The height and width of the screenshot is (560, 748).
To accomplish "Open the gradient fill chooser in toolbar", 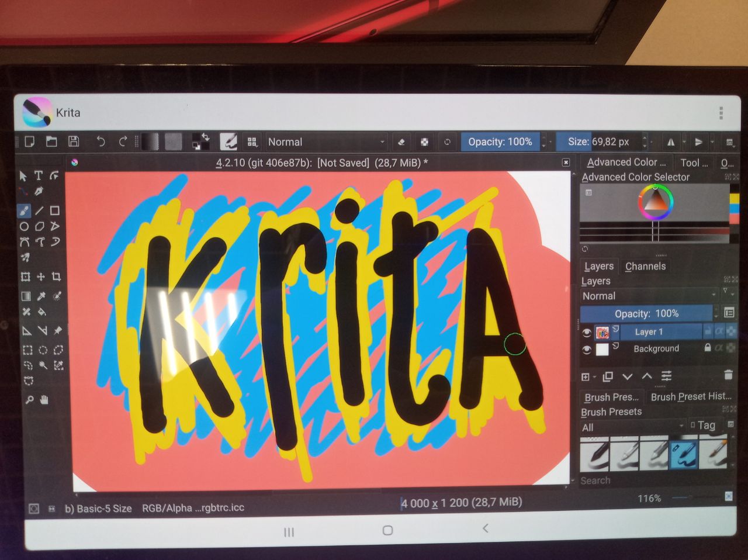I will click(x=150, y=141).
